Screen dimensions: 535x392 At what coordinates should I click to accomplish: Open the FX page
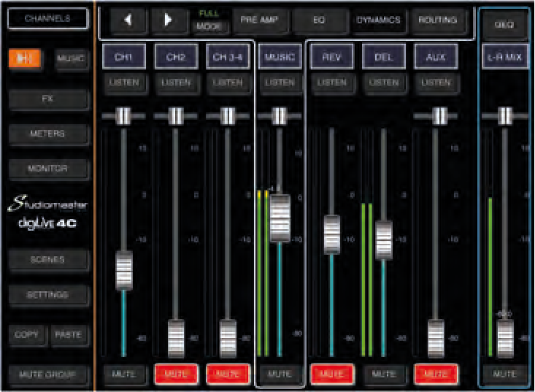pos(47,99)
